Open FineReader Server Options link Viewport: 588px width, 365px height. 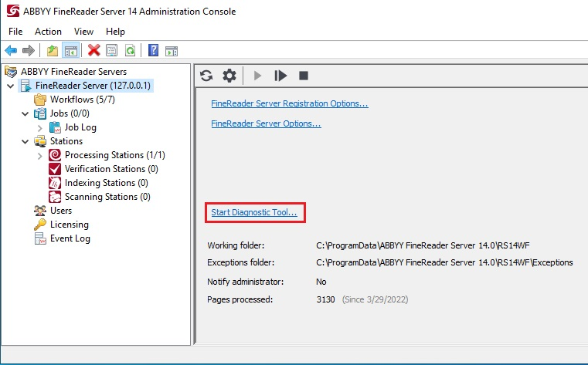(x=266, y=123)
